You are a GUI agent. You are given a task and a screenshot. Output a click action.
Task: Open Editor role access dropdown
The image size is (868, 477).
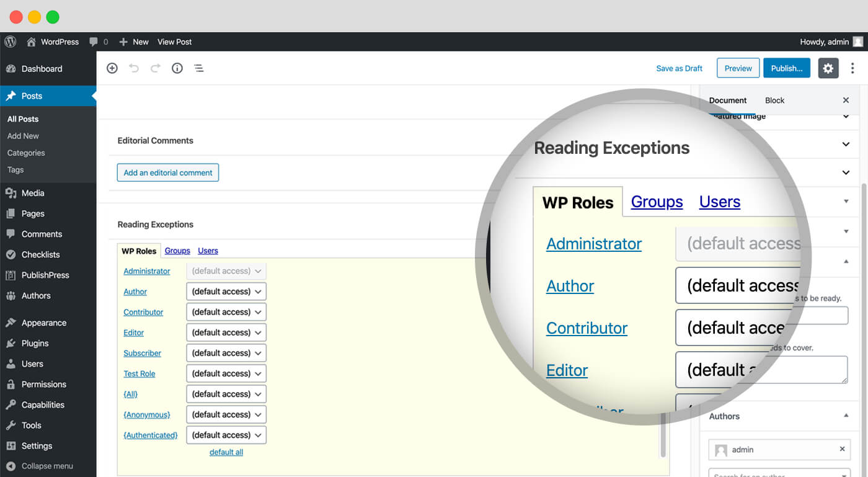226,332
